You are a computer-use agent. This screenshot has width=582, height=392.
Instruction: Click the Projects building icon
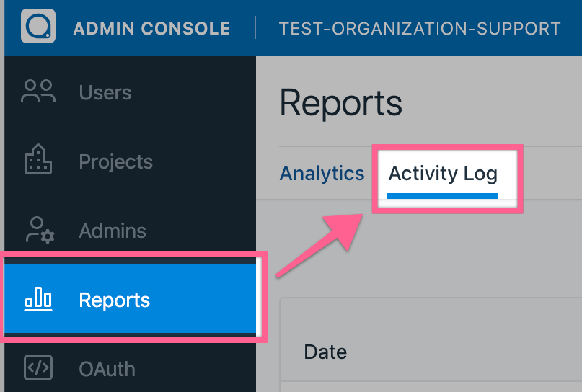(x=38, y=161)
